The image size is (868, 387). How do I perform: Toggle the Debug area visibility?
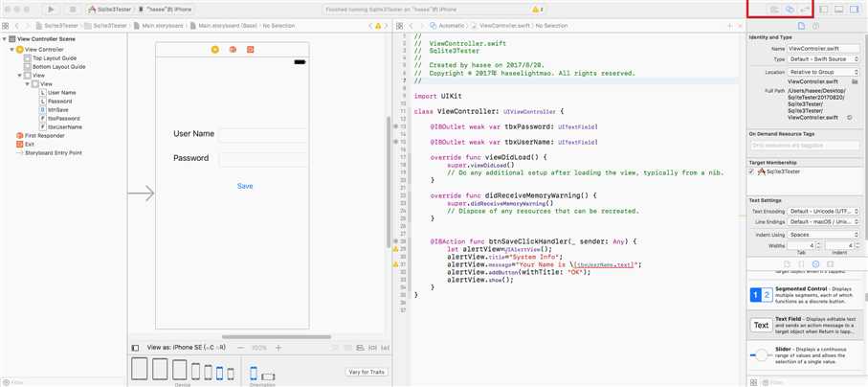838,10
